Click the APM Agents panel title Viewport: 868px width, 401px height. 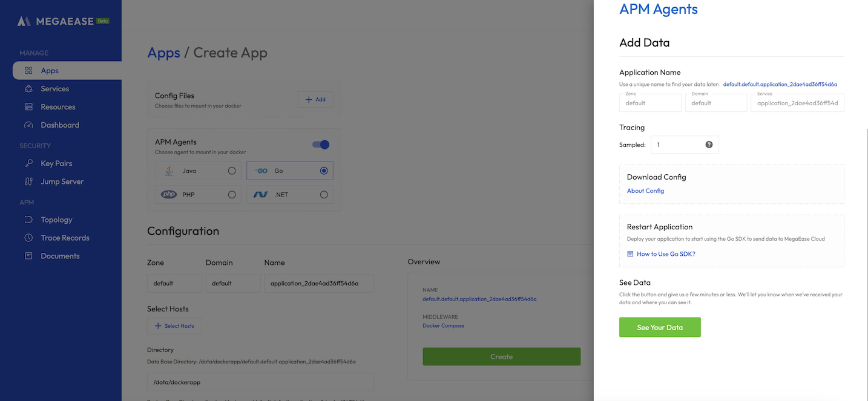(659, 9)
